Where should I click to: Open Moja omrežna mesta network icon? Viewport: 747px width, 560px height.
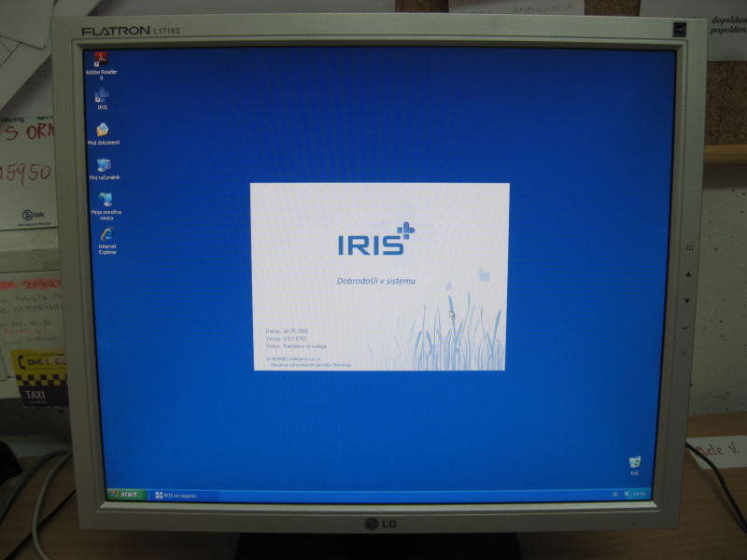pos(106,205)
